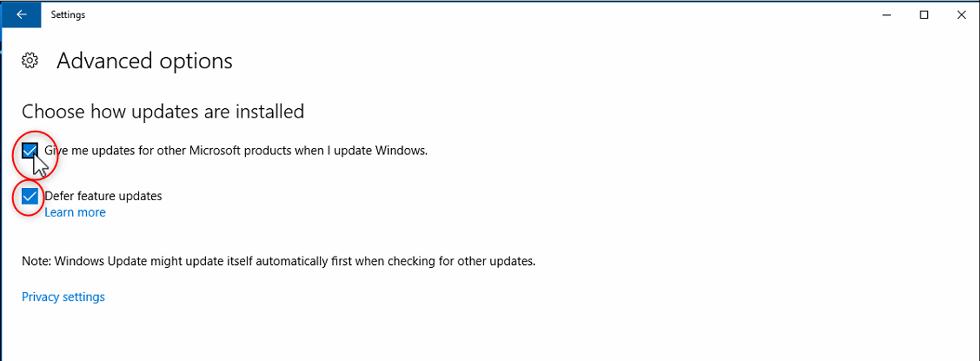The height and width of the screenshot is (361, 980).
Task: Close the Settings window
Action: (961, 15)
